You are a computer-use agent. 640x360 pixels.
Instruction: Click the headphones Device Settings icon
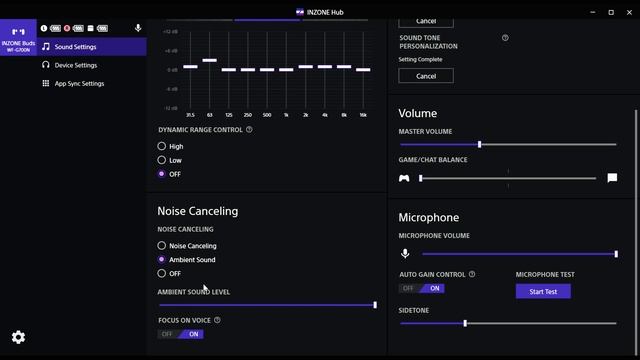[x=46, y=65]
